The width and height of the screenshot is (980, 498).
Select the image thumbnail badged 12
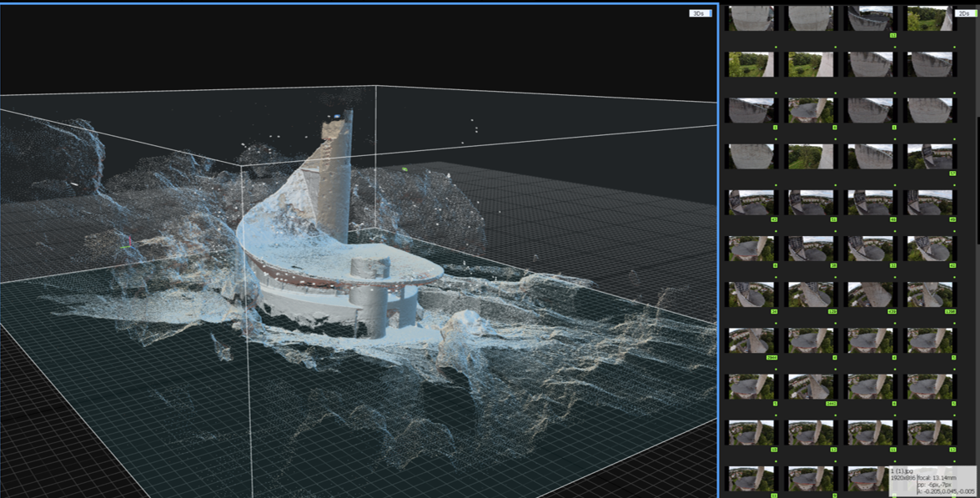(x=870, y=18)
